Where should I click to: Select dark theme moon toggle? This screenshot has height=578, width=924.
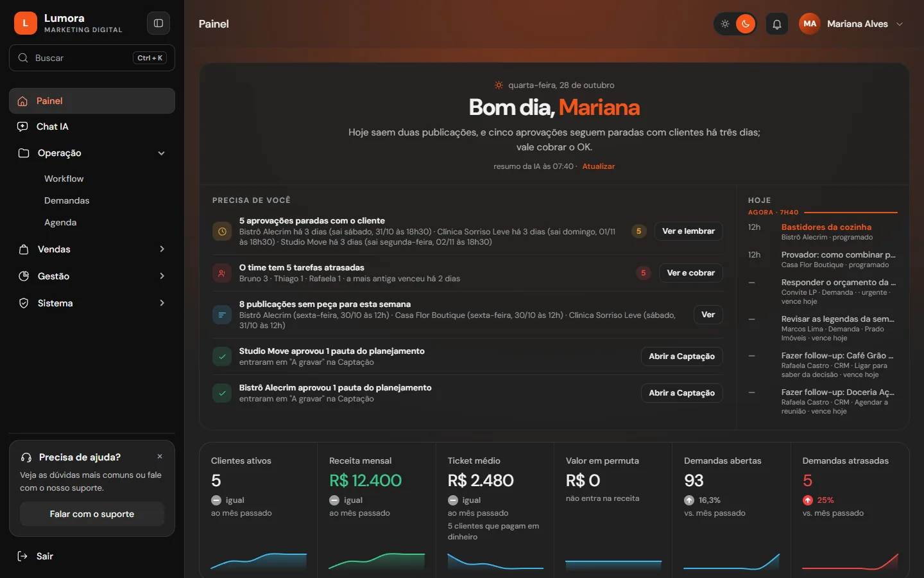pos(746,24)
